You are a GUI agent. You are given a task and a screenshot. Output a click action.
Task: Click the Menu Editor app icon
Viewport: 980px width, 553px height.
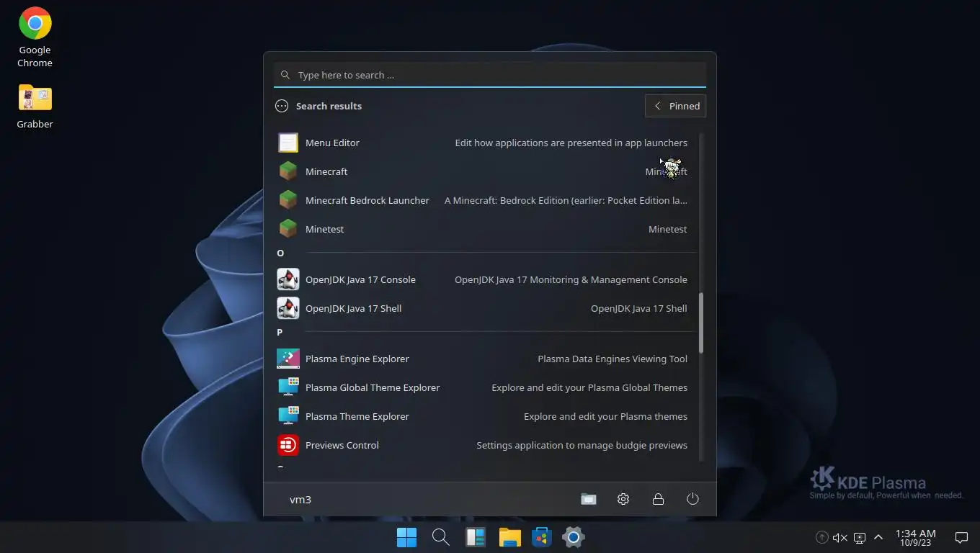tap(288, 143)
